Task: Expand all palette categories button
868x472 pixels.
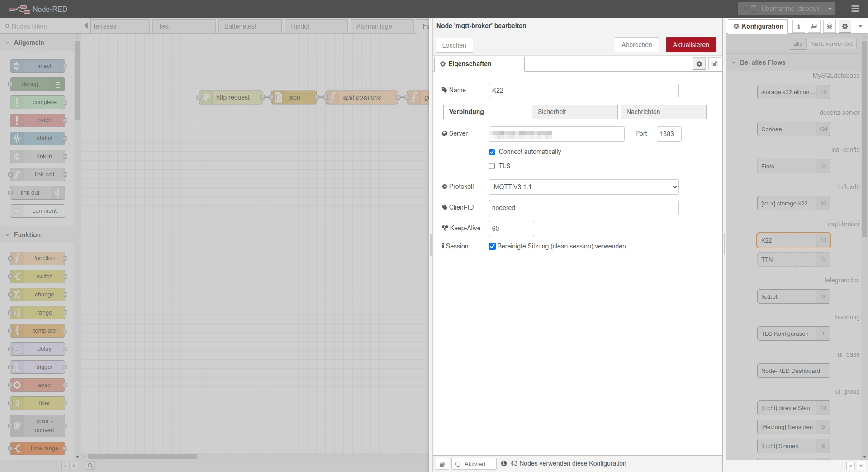Action: click(x=74, y=466)
